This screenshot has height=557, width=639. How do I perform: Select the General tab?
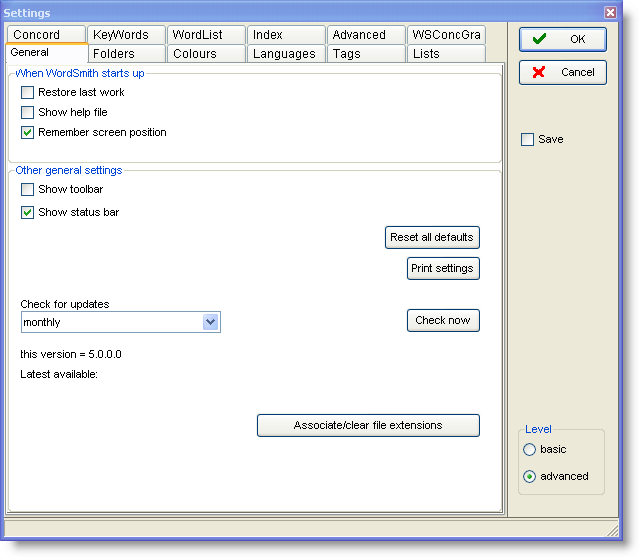pos(47,53)
